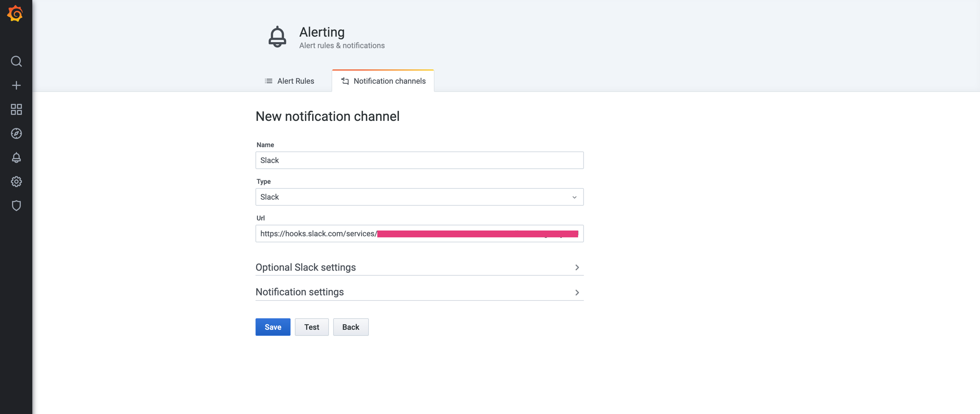
Task: Click the plus Create icon
Action: [16, 86]
